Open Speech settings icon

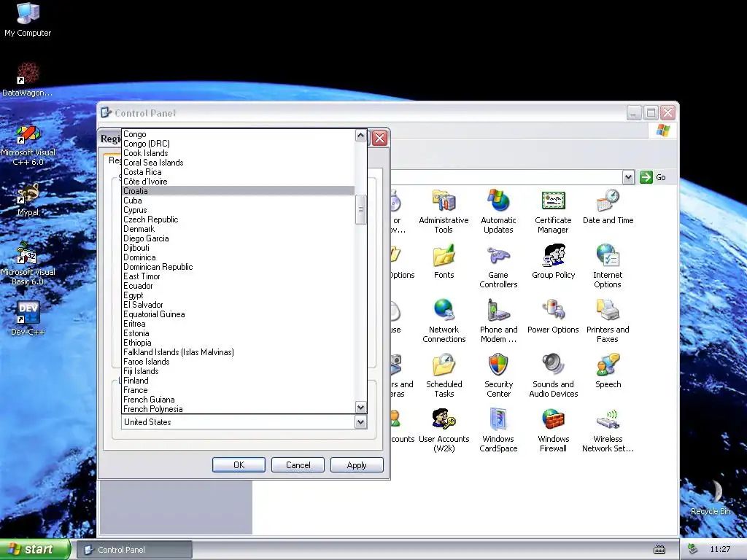click(x=608, y=371)
